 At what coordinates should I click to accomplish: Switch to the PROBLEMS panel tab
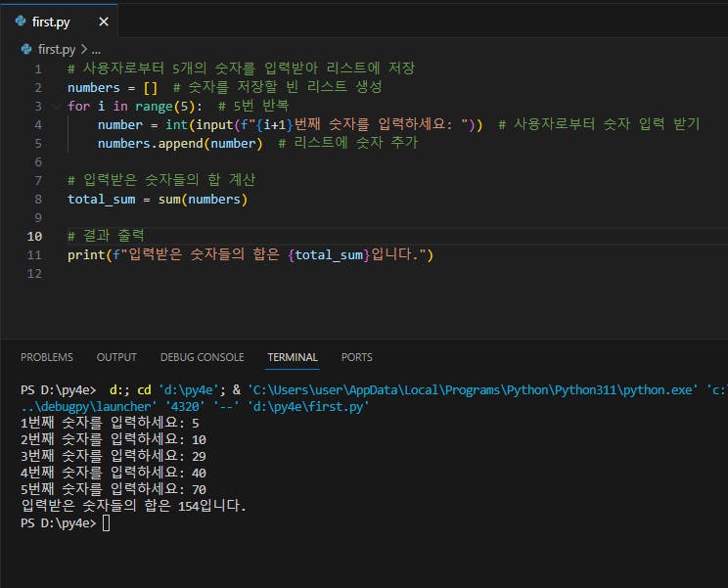pos(47,357)
